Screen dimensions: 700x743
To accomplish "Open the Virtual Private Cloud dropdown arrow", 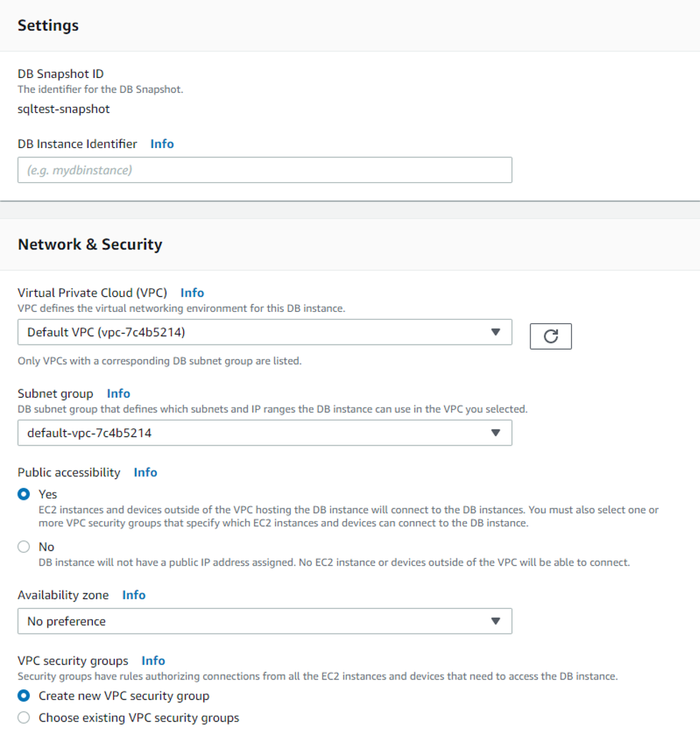I will click(x=496, y=333).
